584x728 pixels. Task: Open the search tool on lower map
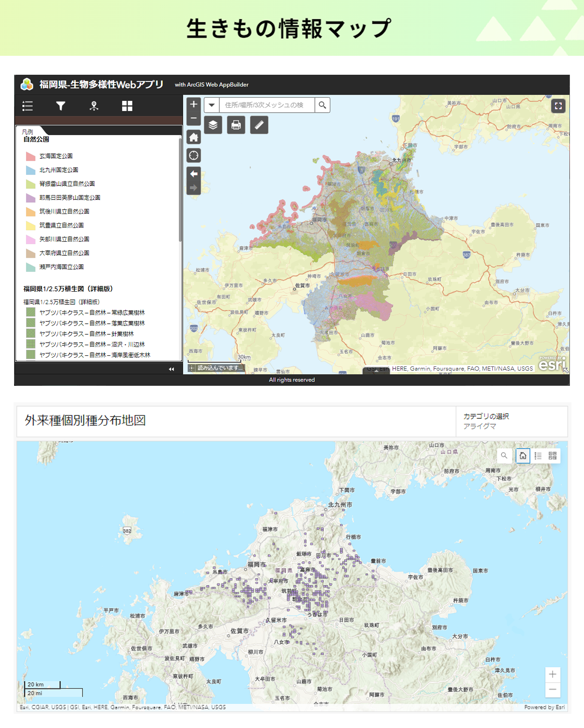click(x=504, y=456)
